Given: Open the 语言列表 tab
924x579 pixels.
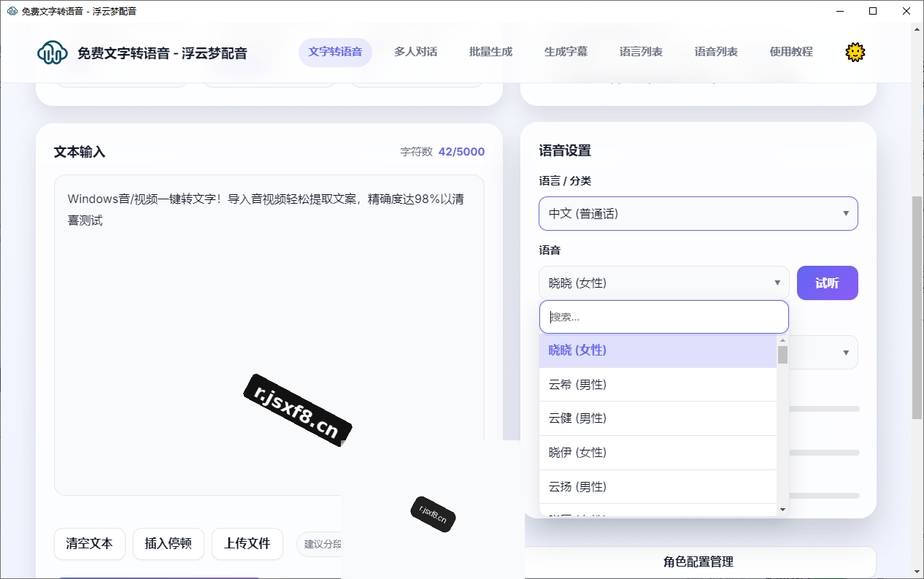Looking at the screenshot, I should click(642, 52).
